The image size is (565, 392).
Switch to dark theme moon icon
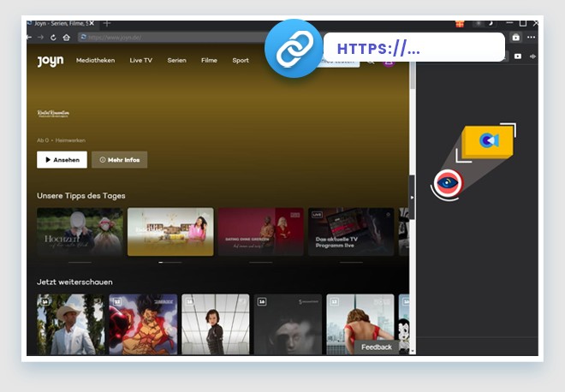pyautogui.click(x=491, y=23)
